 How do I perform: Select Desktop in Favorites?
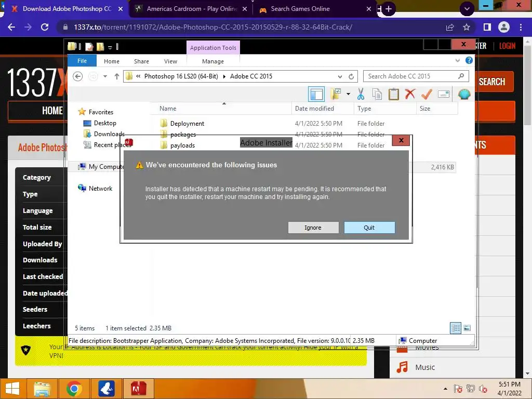[105, 123]
